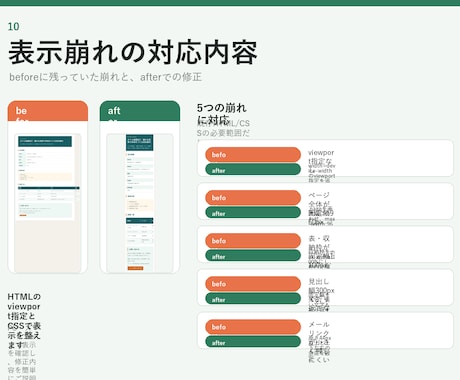
Task: Click the befo pill in the 表・収 row
Action: 253,241
